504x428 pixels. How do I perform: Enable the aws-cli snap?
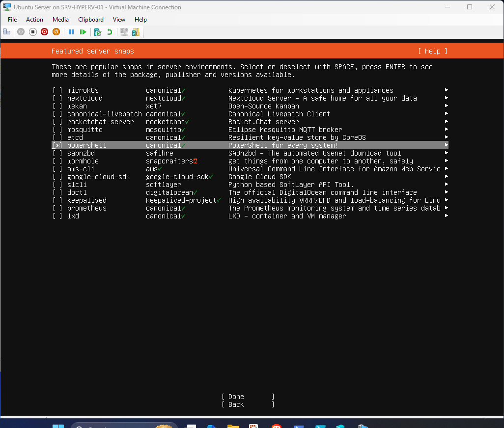(x=57, y=169)
